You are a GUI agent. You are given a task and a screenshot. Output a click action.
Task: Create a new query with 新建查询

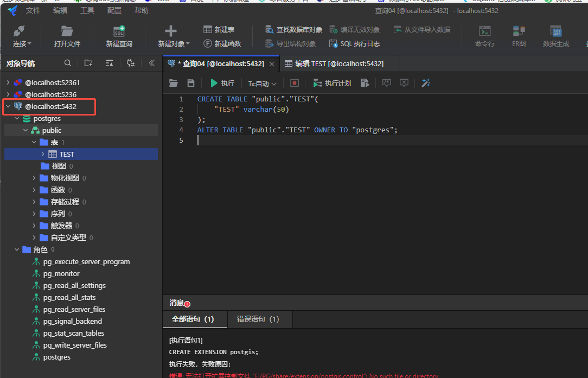click(x=119, y=36)
